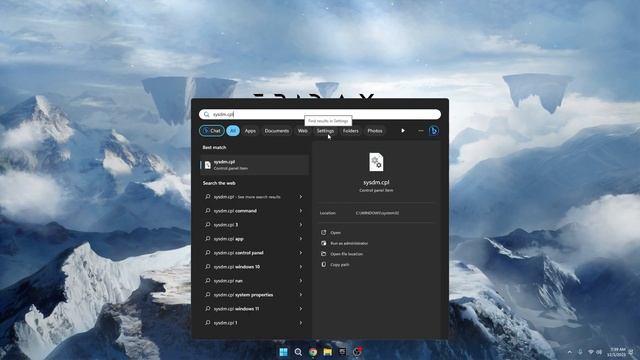Switch to the Documents filter

click(x=277, y=131)
